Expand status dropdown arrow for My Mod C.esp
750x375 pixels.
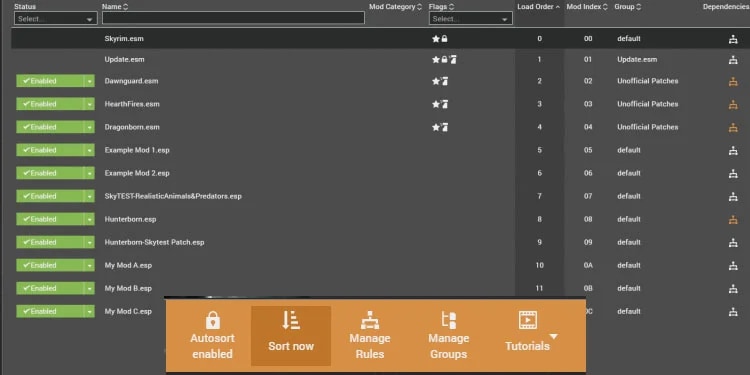[89, 311]
